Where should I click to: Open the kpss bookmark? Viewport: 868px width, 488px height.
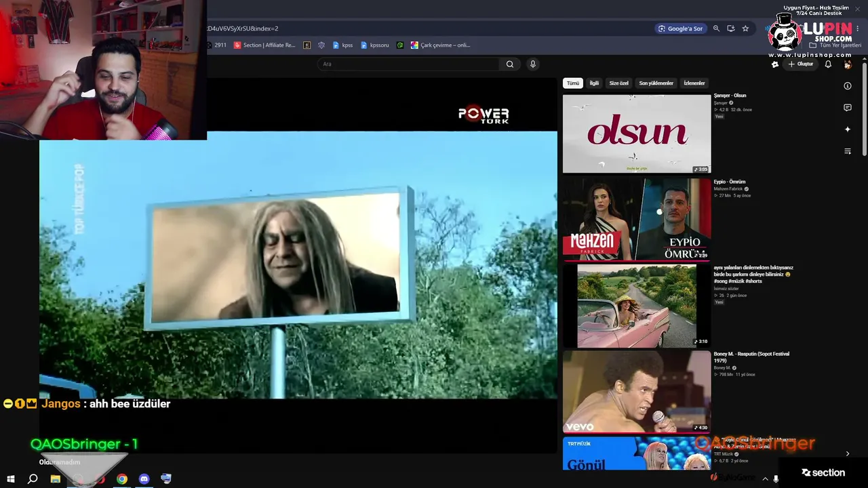[342, 45]
